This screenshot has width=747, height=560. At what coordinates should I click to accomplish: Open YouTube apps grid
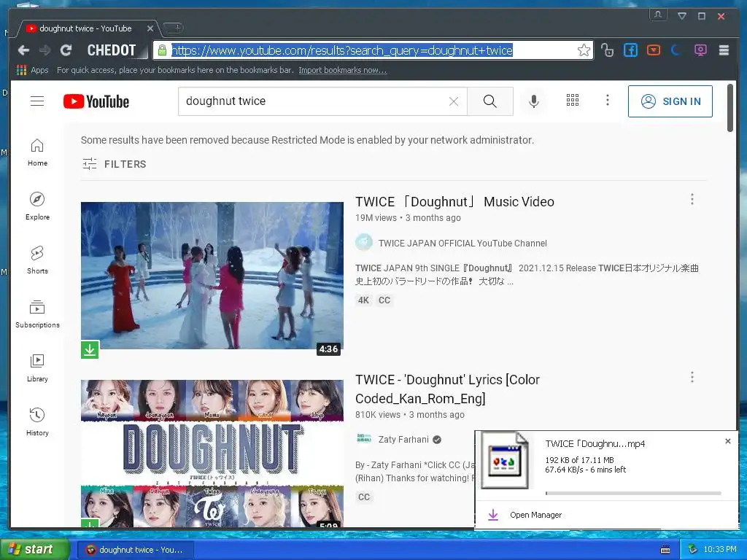(x=573, y=100)
